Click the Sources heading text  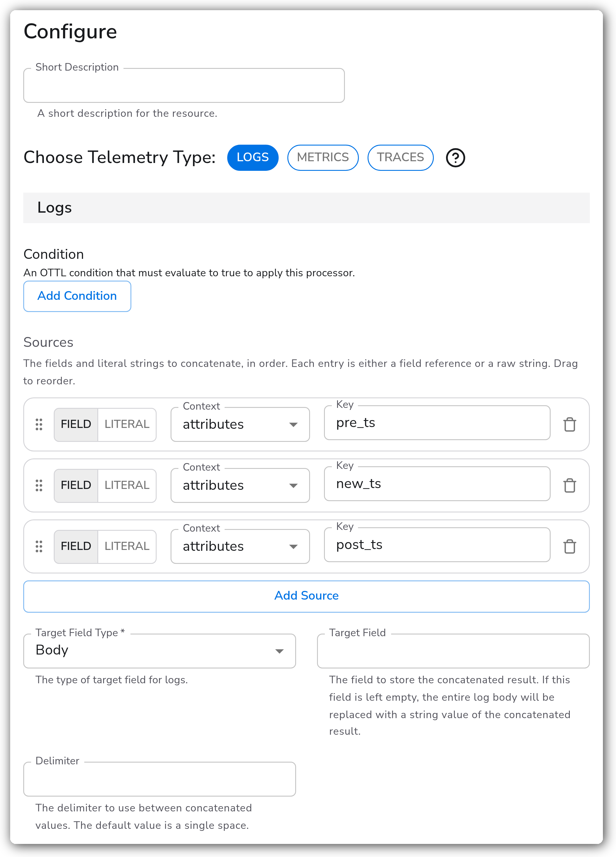48,342
